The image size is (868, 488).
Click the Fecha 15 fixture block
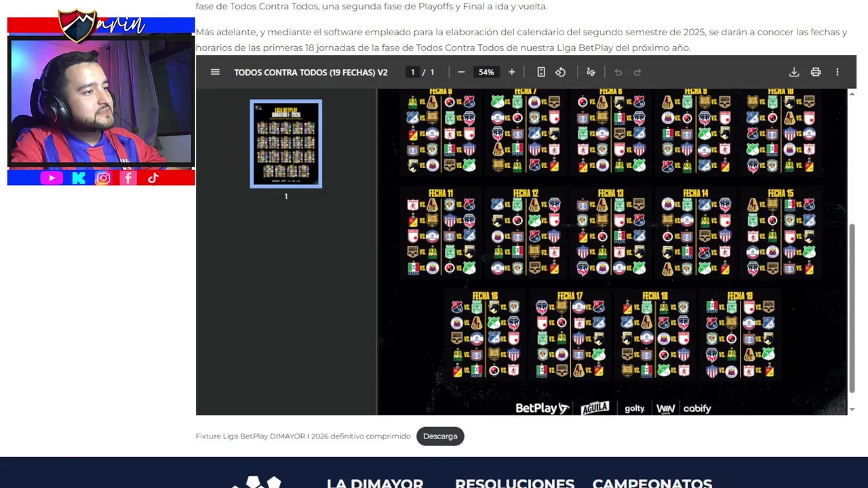781,232
